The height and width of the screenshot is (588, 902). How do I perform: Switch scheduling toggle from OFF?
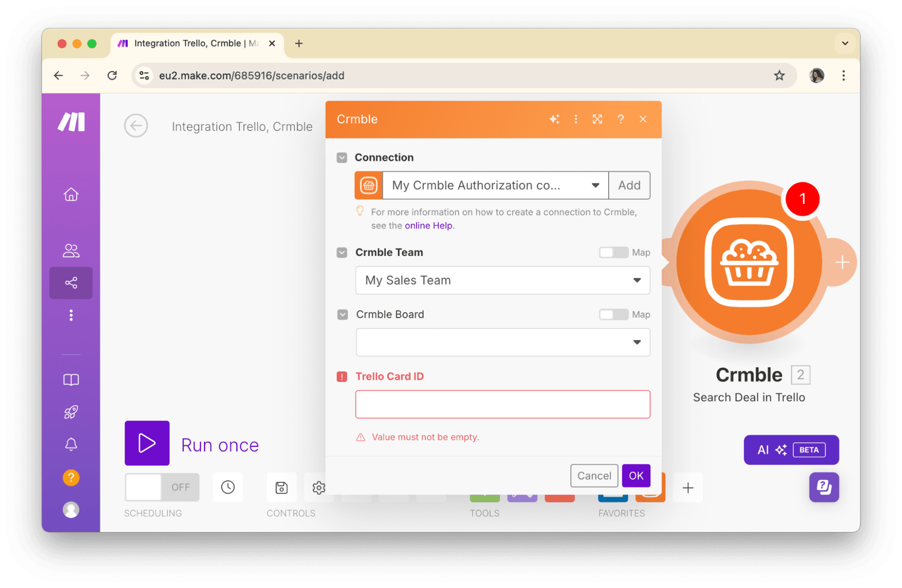(x=162, y=487)
